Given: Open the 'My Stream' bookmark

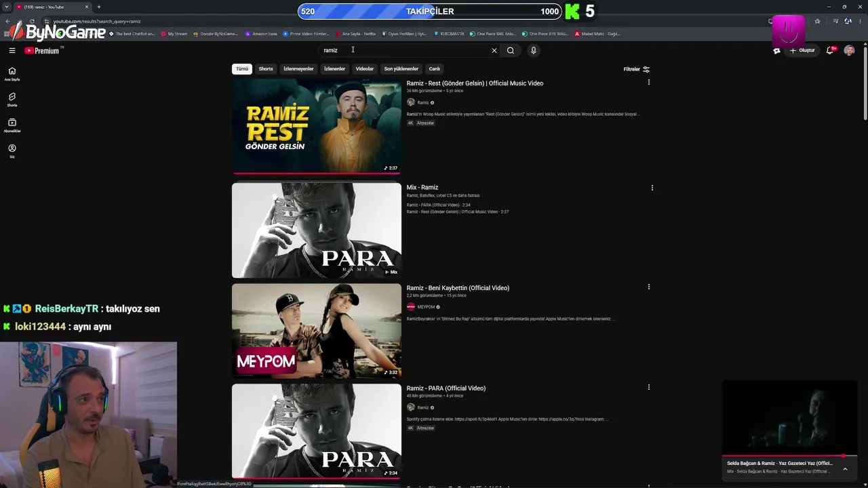Looking at the screenshot, I should (x=174, y=34).
